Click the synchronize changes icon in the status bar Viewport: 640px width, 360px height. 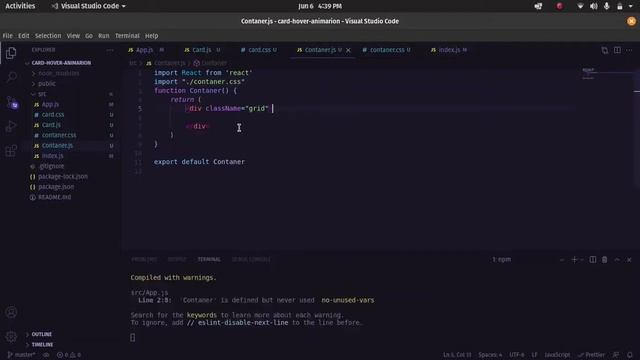coord(46,355)
